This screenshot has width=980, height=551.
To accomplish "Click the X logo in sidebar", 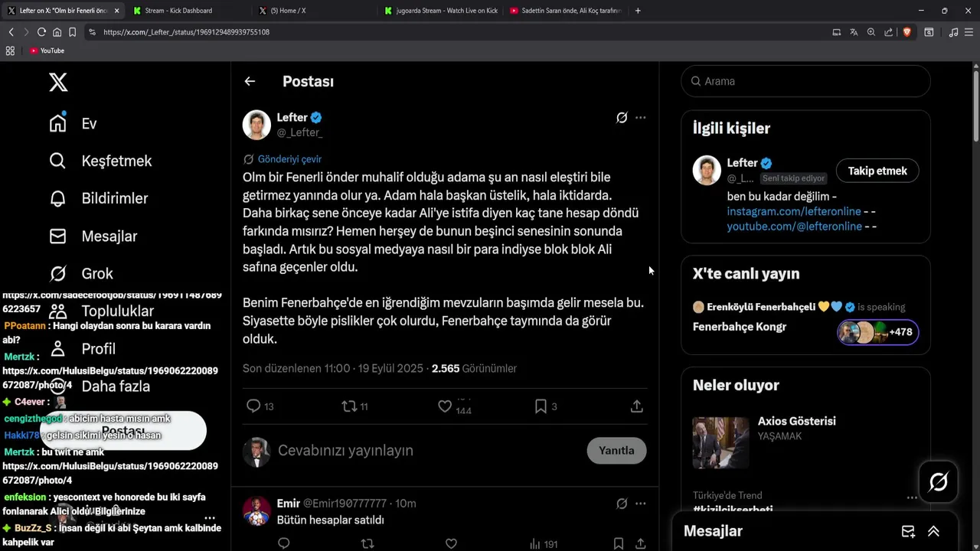I will 58,82.
